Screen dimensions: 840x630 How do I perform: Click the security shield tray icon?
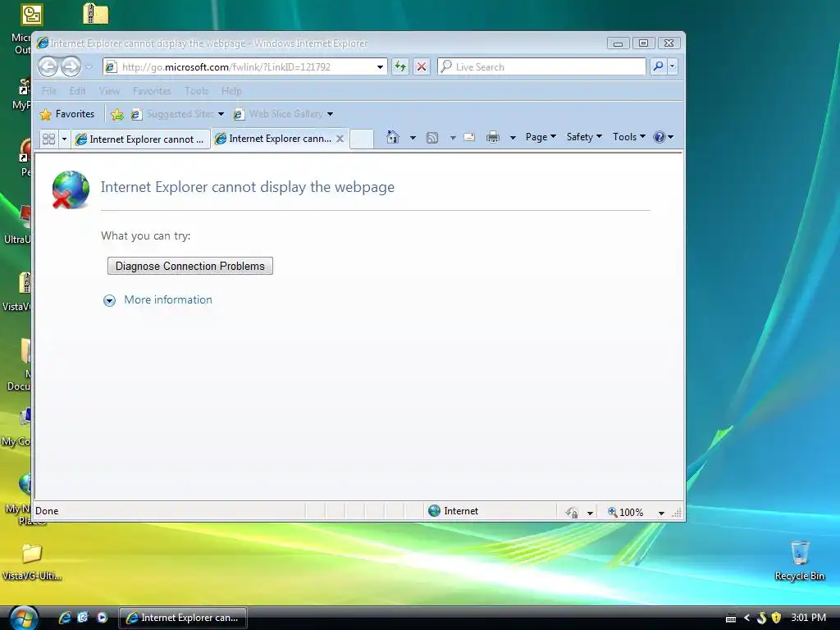point(776,618)
